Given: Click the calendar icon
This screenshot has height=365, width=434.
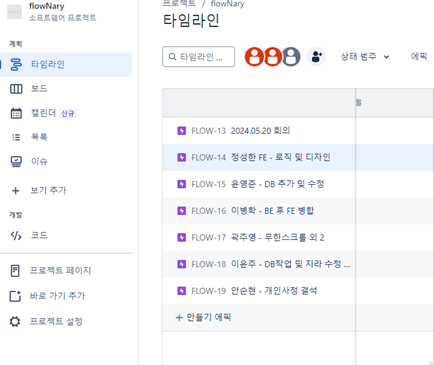Looking at the screenshot, I should [x=16, y=113].
